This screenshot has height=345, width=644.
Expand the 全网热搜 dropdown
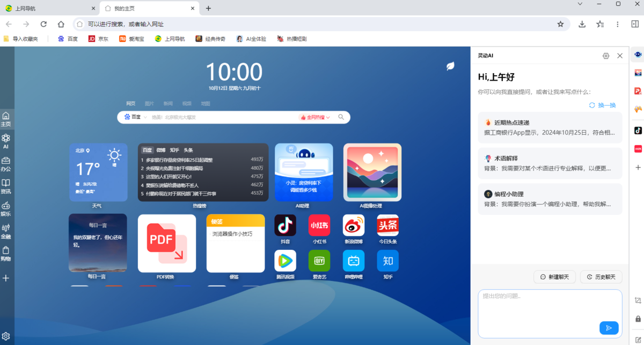click(x=316, y=117)
